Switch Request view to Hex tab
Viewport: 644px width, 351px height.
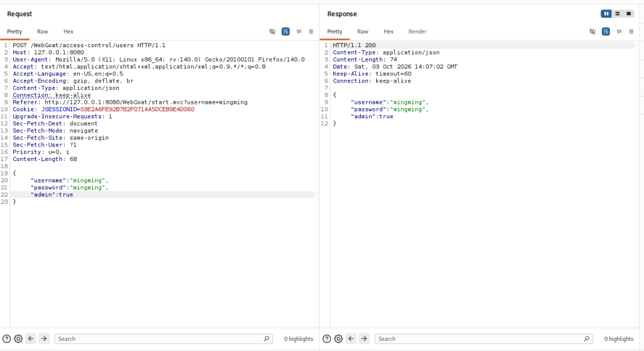click(x=68, y=31)
